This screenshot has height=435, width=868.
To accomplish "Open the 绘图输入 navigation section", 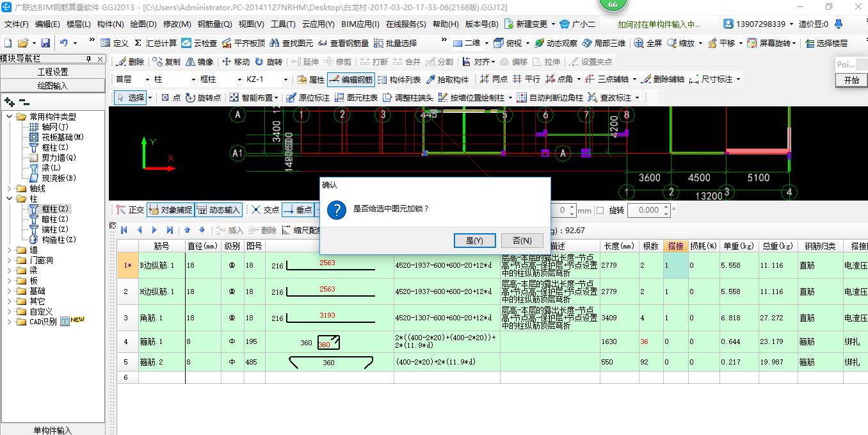I will coord(52,86).
